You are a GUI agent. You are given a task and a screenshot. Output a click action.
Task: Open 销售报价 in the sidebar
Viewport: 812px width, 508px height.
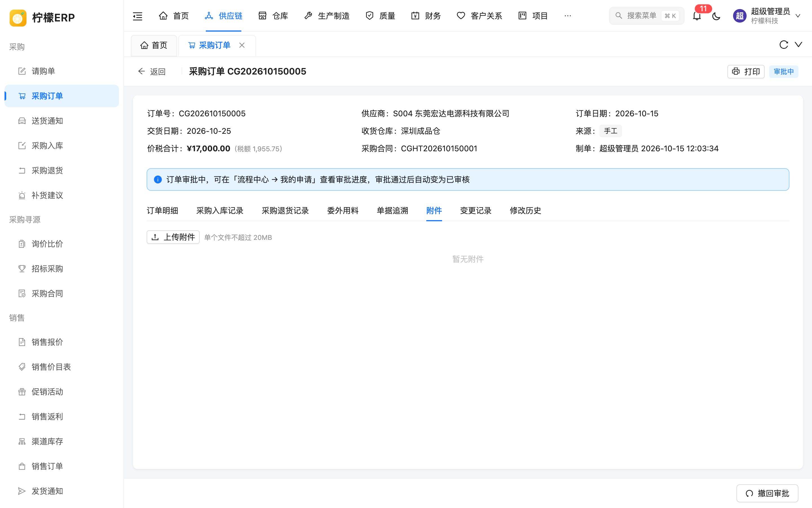coord(62,342)
